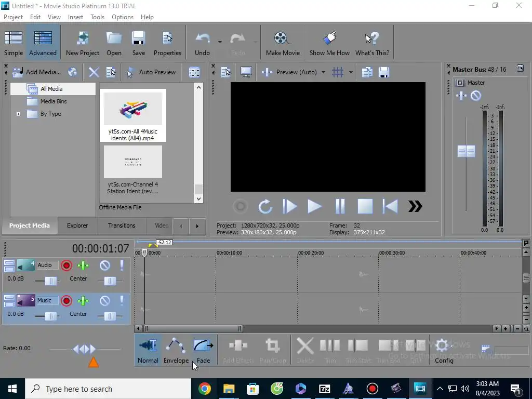Toggle preview on external monitor
Viewport: 532px width, 399px height.
click(x=246, y=72)
